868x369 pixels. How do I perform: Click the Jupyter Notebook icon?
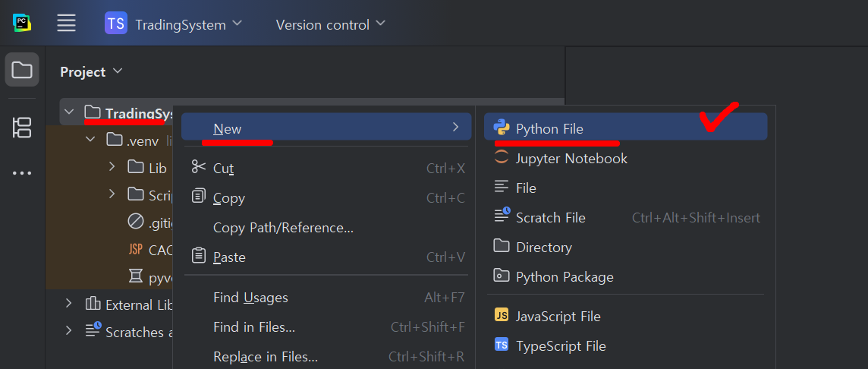[x=502, y=157]
